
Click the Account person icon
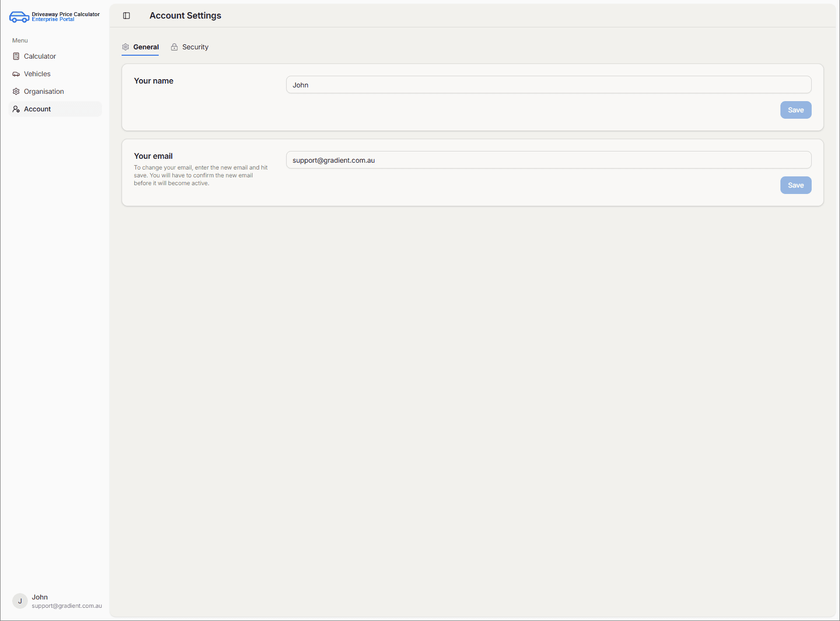[x=16, y=109]
